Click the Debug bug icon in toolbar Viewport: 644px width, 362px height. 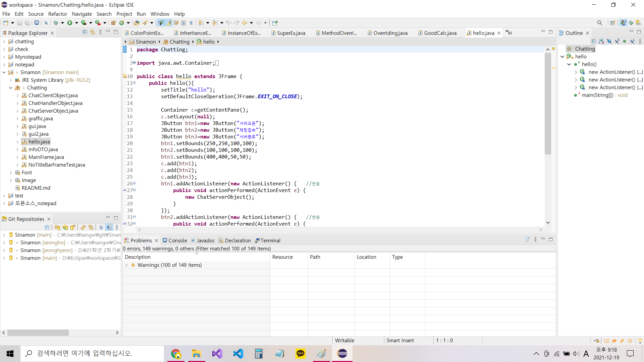point(56,23)
